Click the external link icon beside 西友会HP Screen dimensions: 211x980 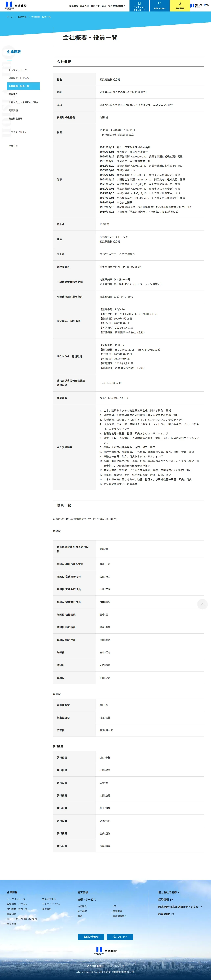click(x=173, y=914)
